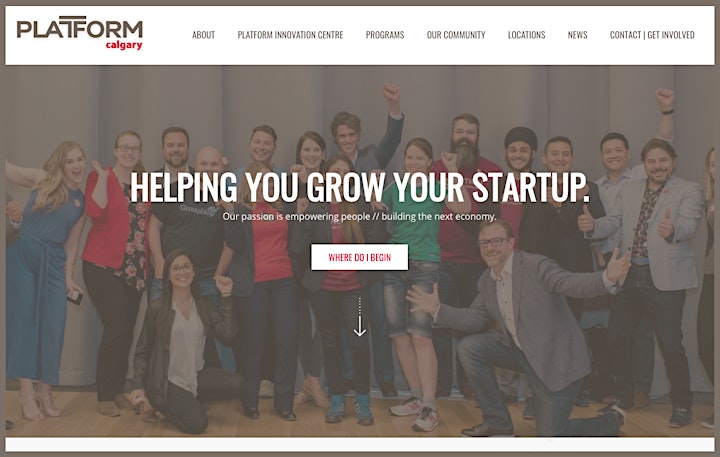This screenshot has height=457, width=720.
Task: Click the Helping You Grow Your Startup headline
Action: point(360,187)
